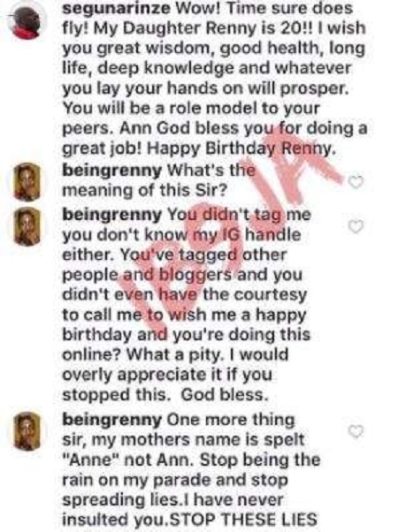The image size is (398, 532).
Task: Tap beingrenny avatar beside "You didn't tag me" comment
Action: point(27,226)
